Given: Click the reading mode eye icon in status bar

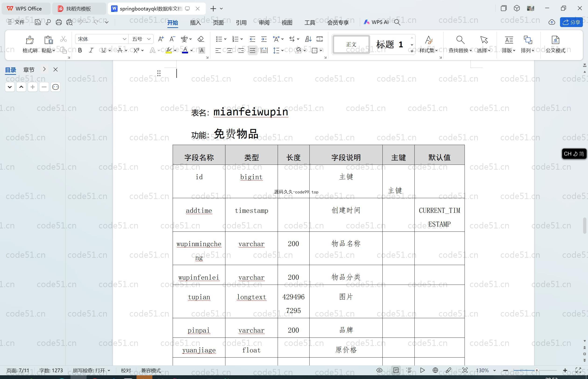Looking at the screenshot, I should tap(379, 370).
